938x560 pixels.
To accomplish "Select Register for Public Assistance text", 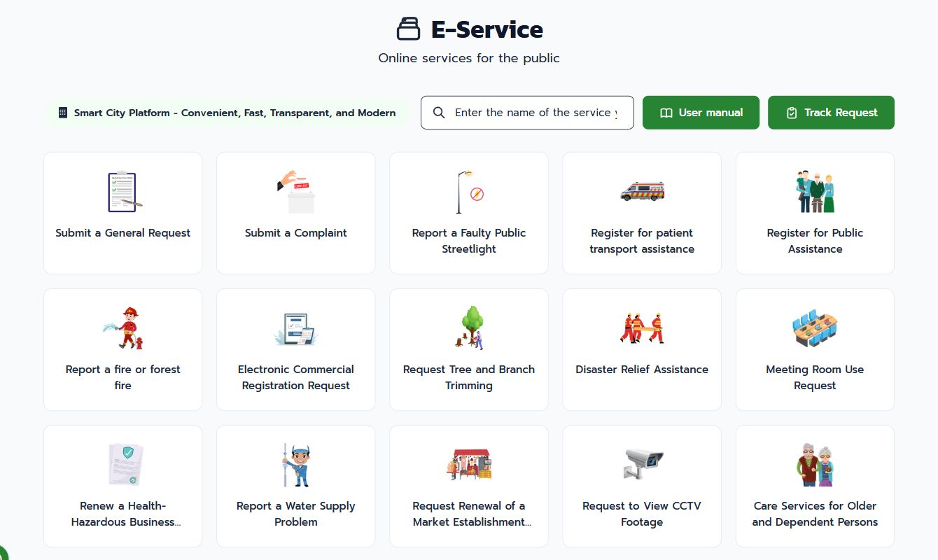I will (x=815, y=241).
